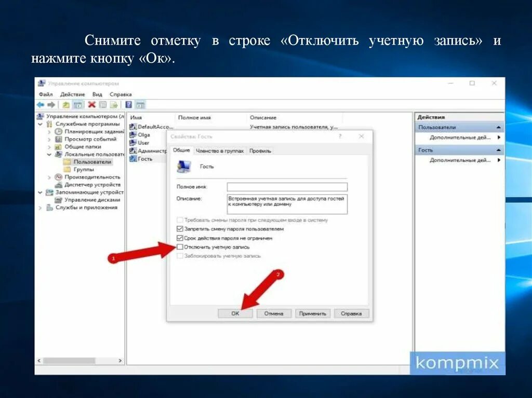This screenshot has height=398, width=532.
Task: Click the Общие папки icon
Action: click(x=59, y=147)
